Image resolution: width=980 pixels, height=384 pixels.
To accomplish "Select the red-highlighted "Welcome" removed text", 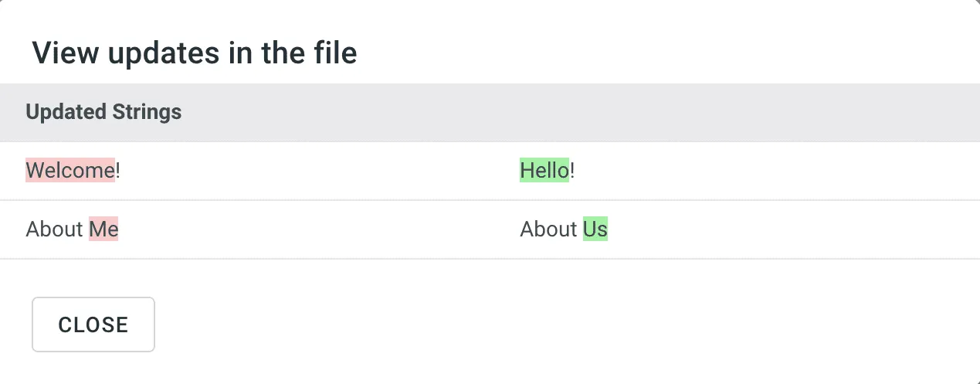I will coord(70,170).
